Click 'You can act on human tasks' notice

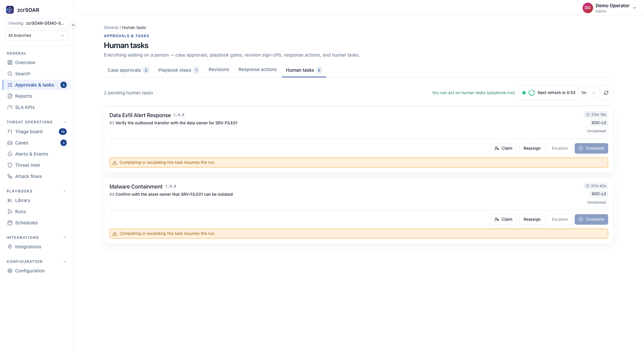(x=473, y=93)
